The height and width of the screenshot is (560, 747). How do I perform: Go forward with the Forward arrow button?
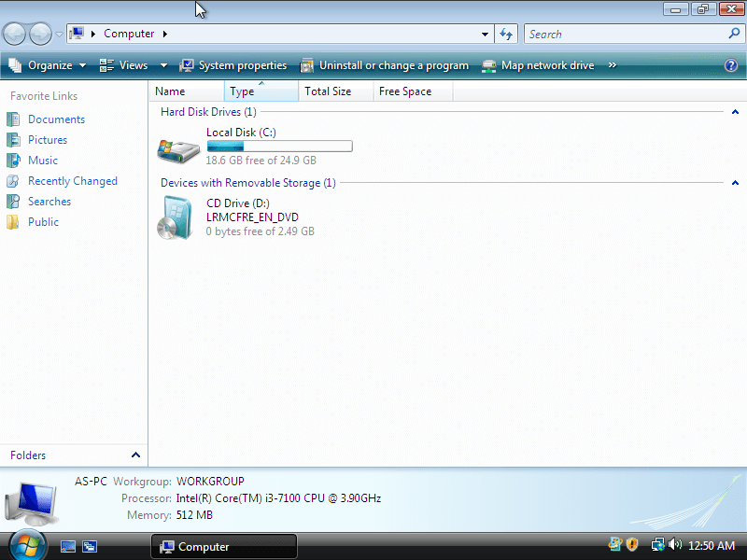click(x=40, y=34)
